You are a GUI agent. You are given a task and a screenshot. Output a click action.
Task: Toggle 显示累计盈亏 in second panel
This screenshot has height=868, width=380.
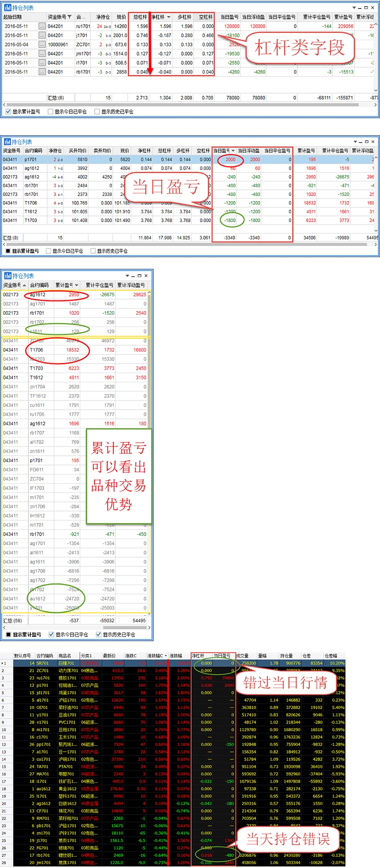point(8,251)
